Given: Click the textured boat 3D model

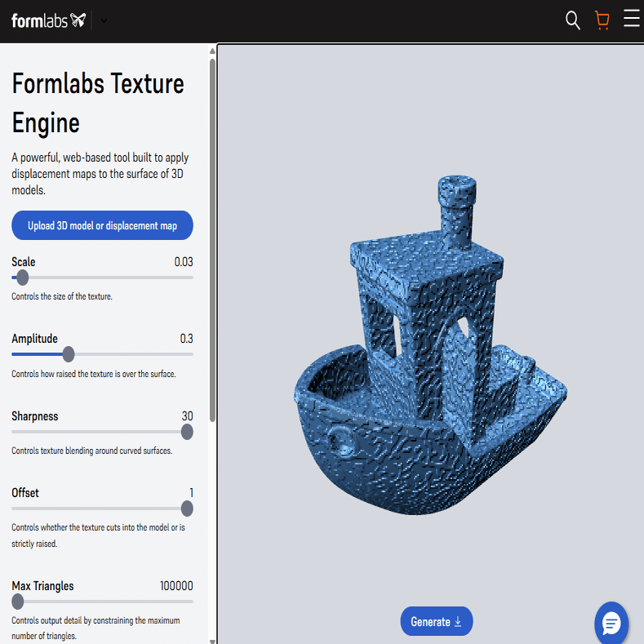Looking at the screenshot, I should point(430,345).
